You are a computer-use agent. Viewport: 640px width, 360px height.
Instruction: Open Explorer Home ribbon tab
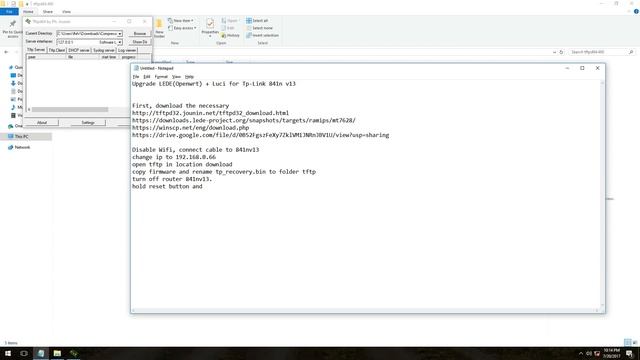point(28,12)
